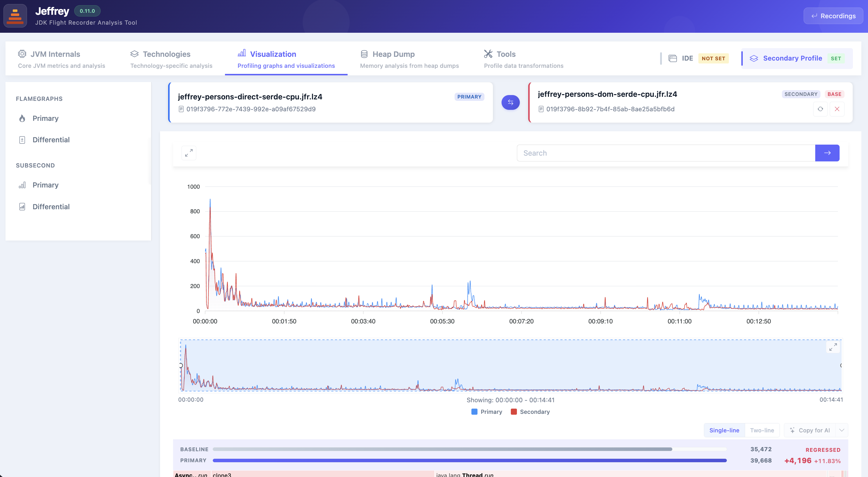Viewport: 868px width, 477px height.
Task: Click the Visualization bar chart icon
Action: [x=241, y=53]
